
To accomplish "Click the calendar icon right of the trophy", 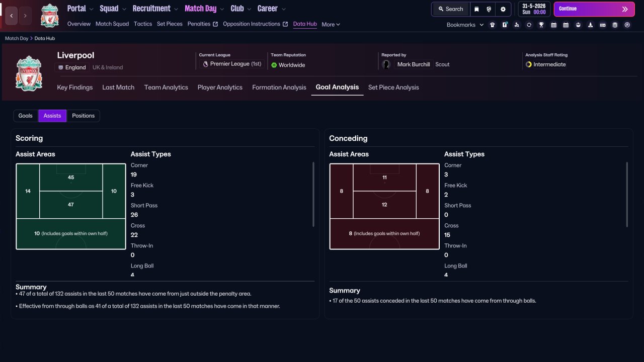I will coord(553,25).
